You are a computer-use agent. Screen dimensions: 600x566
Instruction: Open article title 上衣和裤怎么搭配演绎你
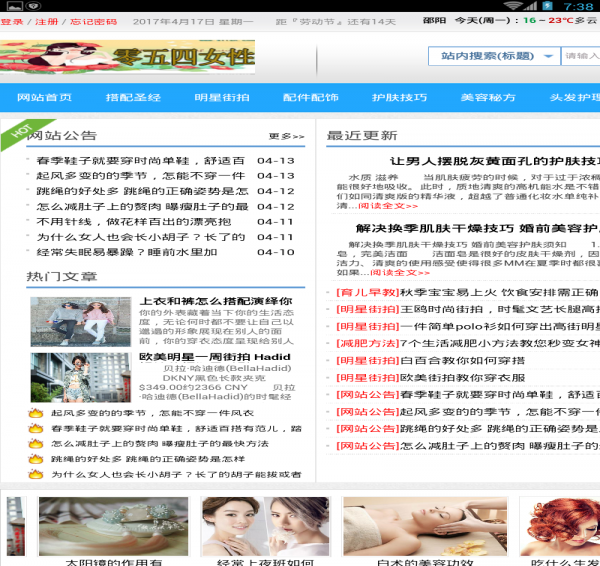[216, 301]
